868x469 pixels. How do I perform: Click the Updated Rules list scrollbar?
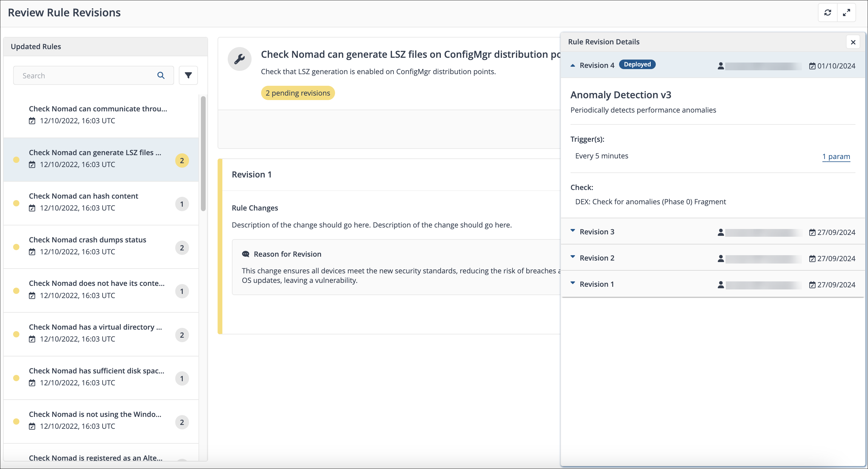[203, 154]
